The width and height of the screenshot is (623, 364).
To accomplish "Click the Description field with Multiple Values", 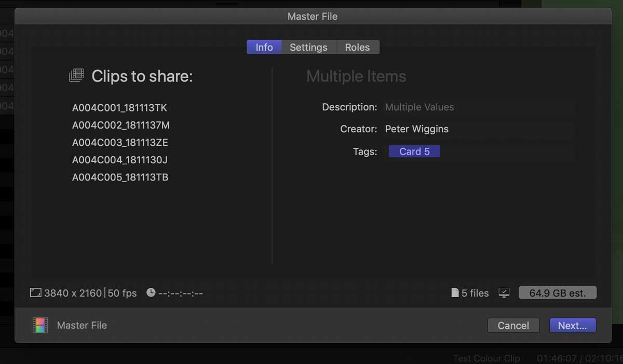I will coord(479,107).
